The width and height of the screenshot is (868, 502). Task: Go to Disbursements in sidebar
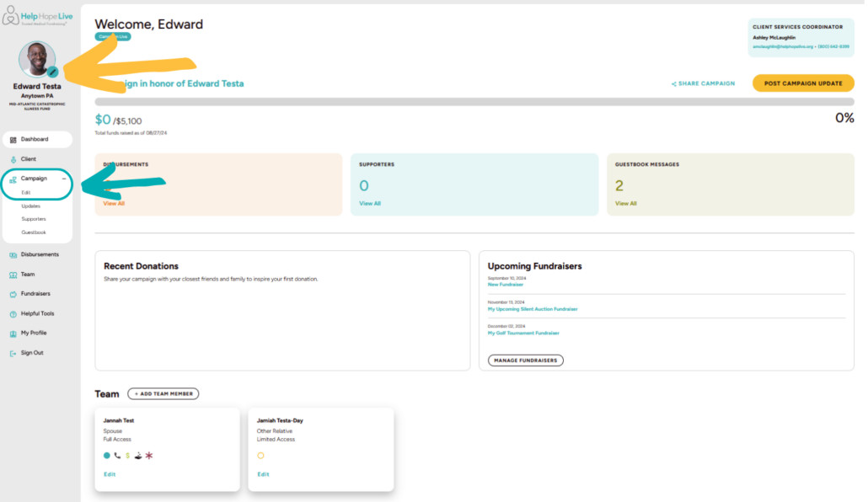[x=40, y=254]
